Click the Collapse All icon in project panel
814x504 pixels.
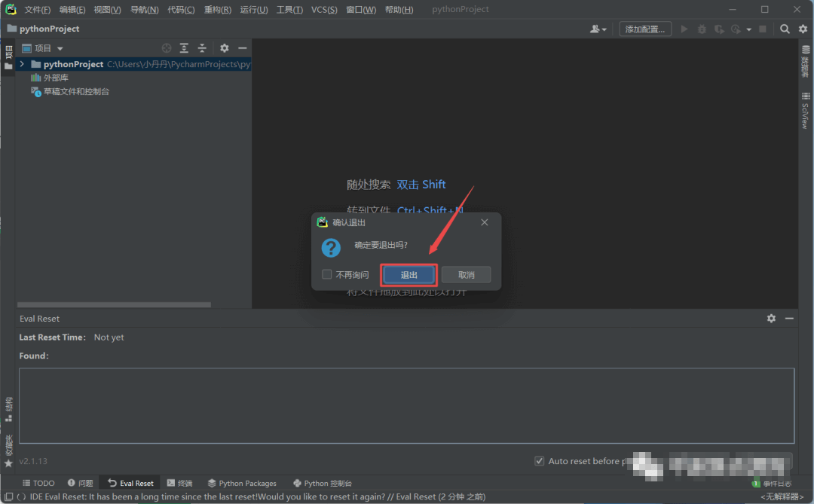point(201,48)
